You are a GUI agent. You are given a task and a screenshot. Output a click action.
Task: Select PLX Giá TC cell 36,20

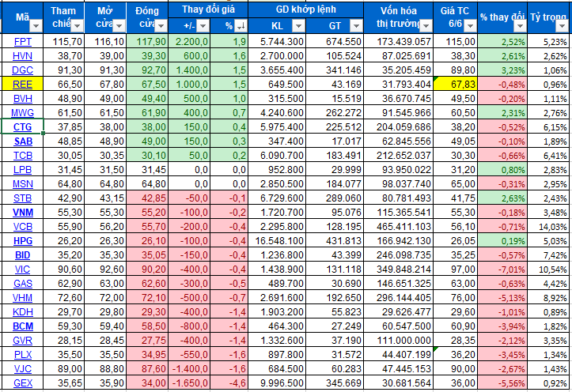455,355
